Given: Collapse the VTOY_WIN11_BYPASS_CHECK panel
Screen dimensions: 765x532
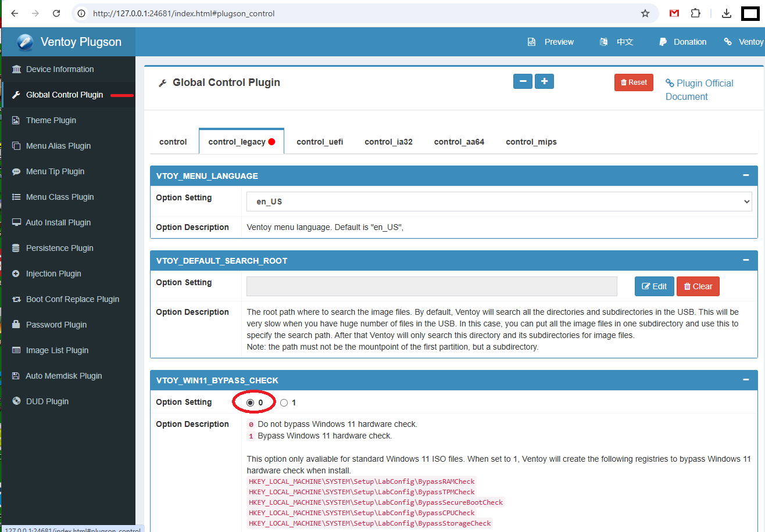Looking at the screenshot, I should [746, 380].
